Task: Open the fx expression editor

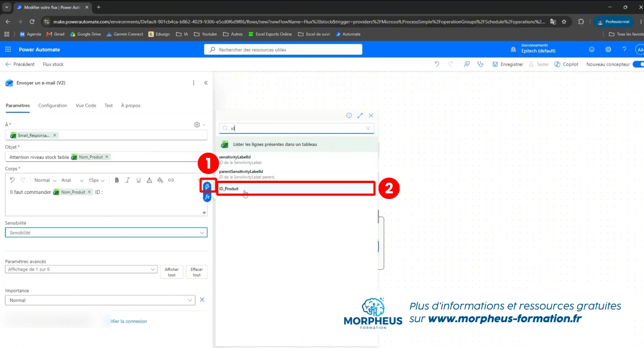Action: [207, 197]
